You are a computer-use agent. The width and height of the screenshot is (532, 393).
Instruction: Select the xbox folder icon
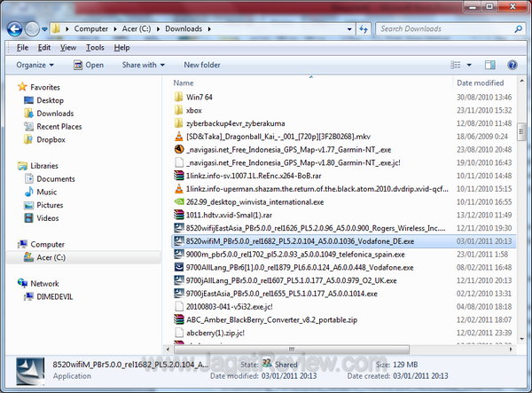[x=179, y=110]
